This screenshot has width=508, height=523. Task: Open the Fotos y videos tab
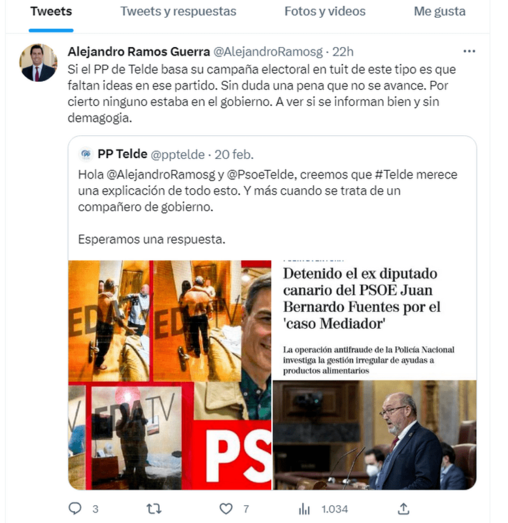[x=325, y=11]
